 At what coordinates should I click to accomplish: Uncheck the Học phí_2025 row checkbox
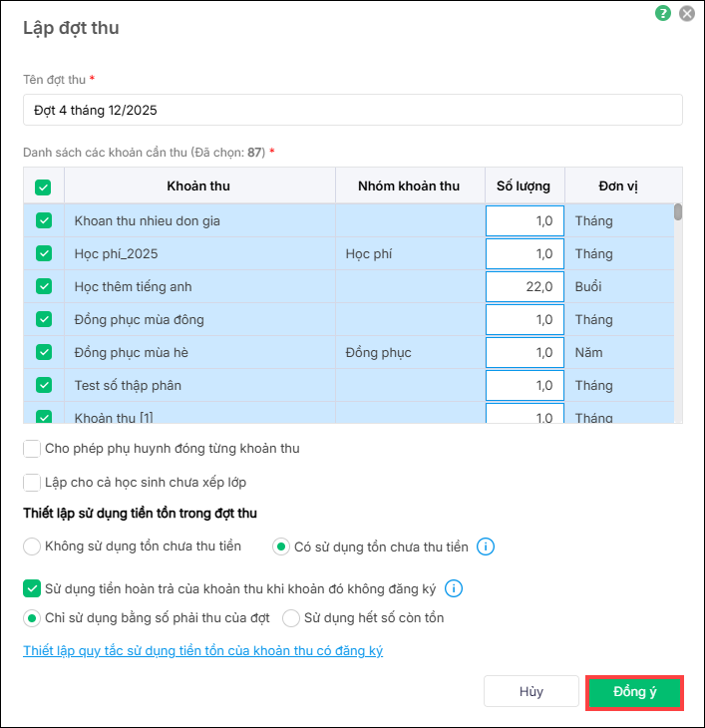(44, 253)
